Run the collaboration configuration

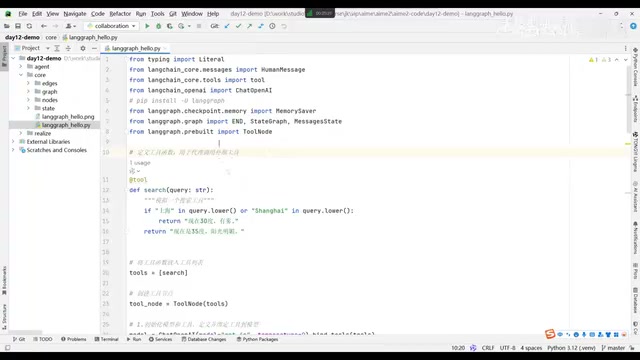(x=147, y=26)
